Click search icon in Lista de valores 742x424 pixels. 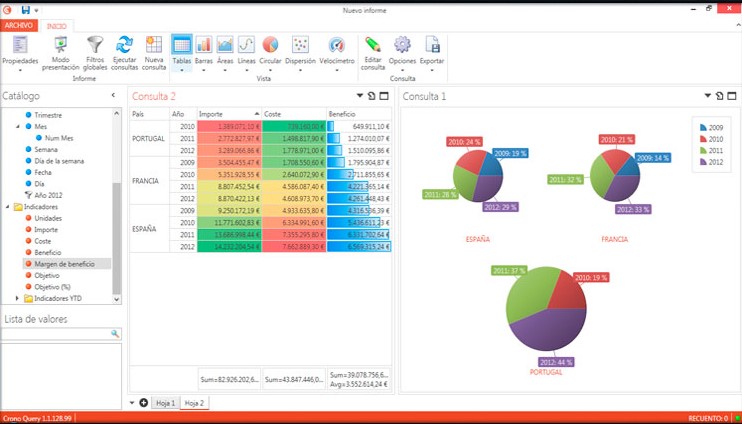[x=115, y=334]
